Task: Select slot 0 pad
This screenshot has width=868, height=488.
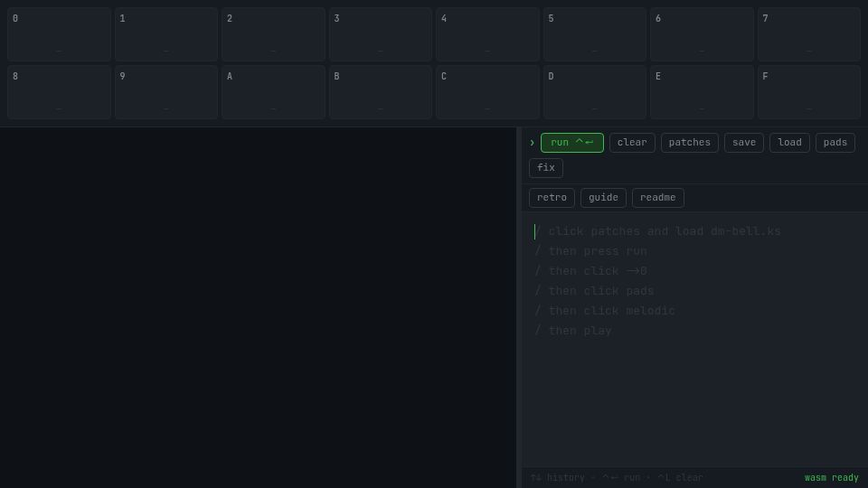Action: pos(59,34)
